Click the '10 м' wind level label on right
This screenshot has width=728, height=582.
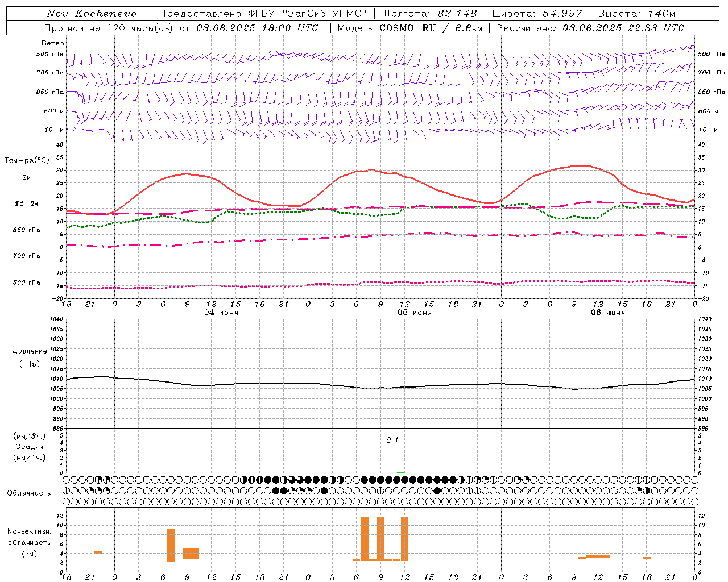(x=707, y=130)
